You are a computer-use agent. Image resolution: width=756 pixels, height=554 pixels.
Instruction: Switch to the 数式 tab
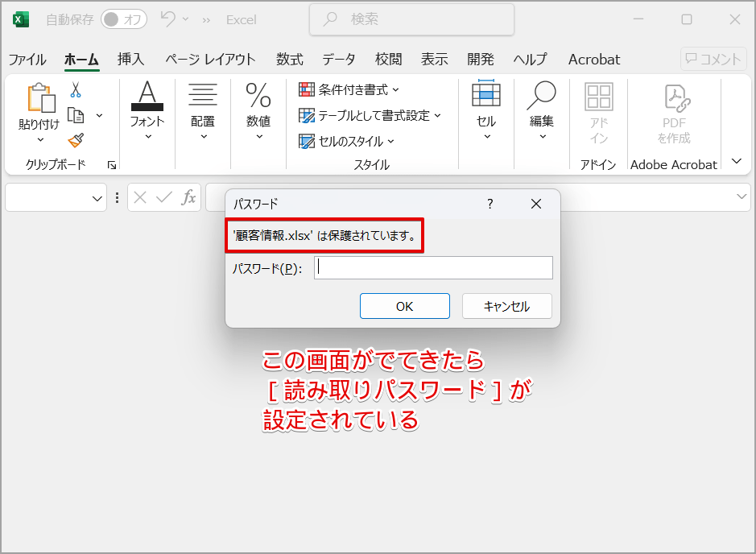pos(290,60)
